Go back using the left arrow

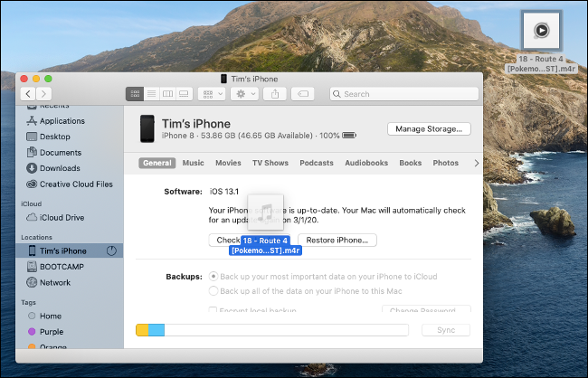(x=29, y=93)
